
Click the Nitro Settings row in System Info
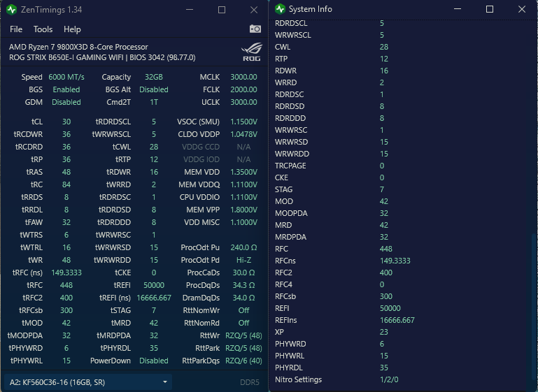click(x=399, y=379)
